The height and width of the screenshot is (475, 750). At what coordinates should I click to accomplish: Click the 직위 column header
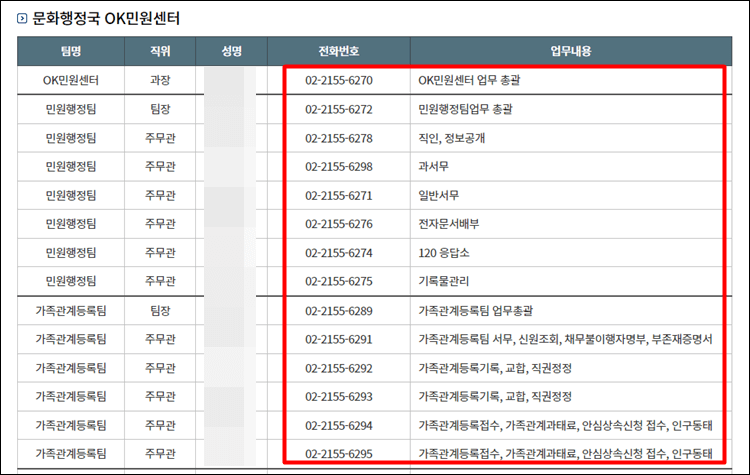tap(160, 51)
